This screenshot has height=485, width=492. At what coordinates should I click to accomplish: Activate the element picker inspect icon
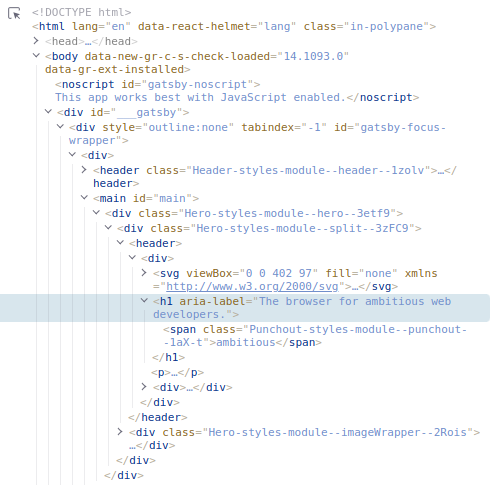point(14,13)
